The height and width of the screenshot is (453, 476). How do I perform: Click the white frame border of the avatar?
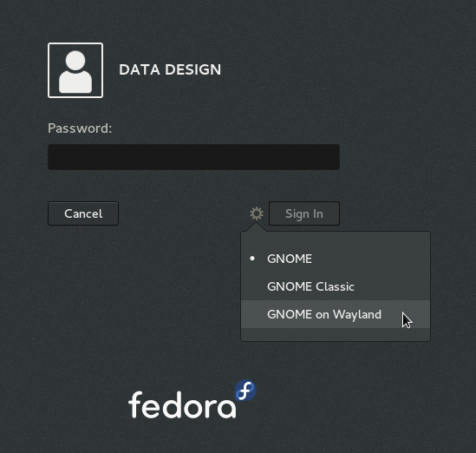[75, 44]
